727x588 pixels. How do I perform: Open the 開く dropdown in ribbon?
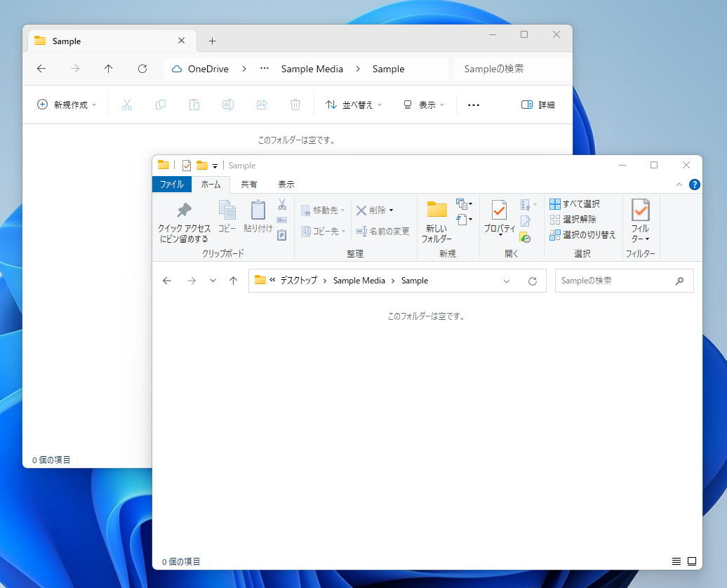coord(528,204)
